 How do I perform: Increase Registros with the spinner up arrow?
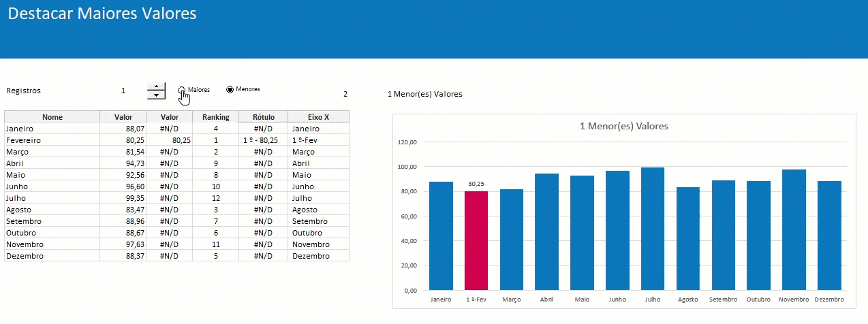pyautogui.click(x=157, y=86)
